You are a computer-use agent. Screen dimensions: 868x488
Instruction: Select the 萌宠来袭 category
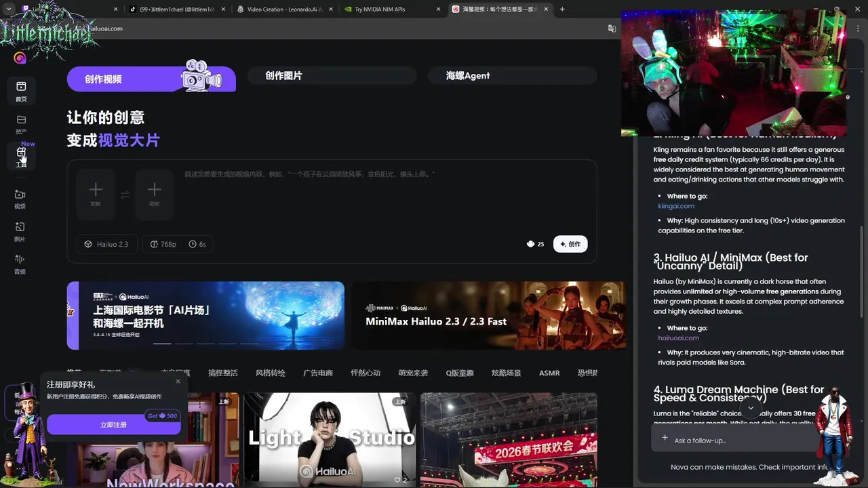tap(413, 373)
